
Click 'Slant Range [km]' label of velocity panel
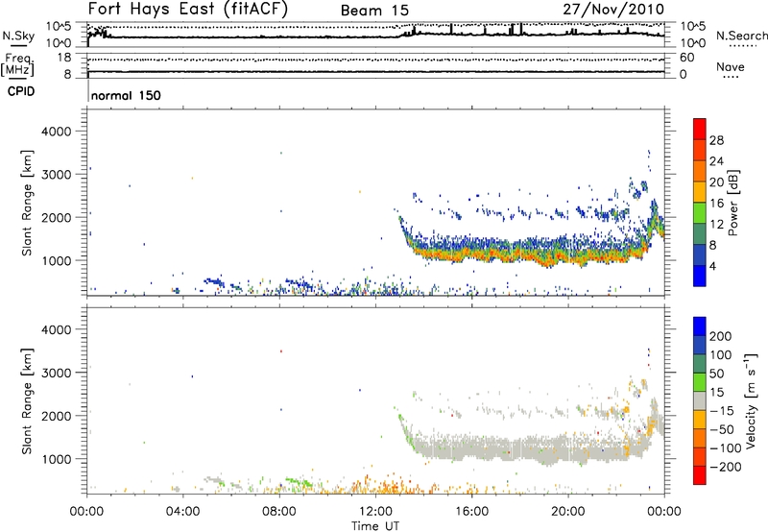[x=27, y=401]
